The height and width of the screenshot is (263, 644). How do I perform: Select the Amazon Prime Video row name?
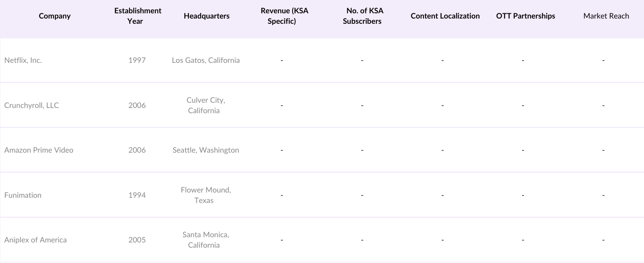39,150
